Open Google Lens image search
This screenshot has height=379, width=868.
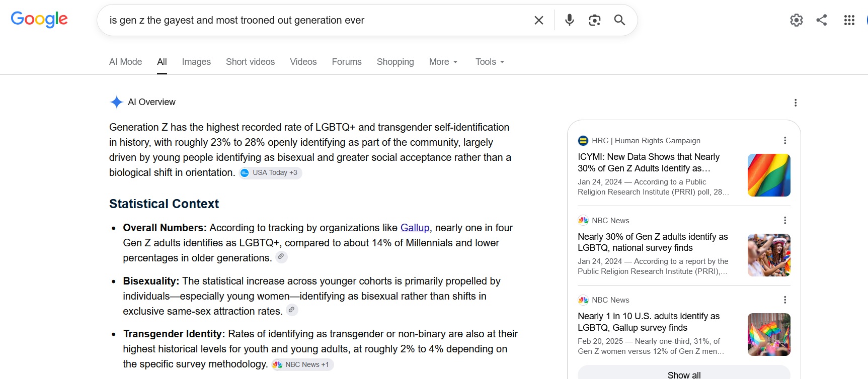[594, 20]
